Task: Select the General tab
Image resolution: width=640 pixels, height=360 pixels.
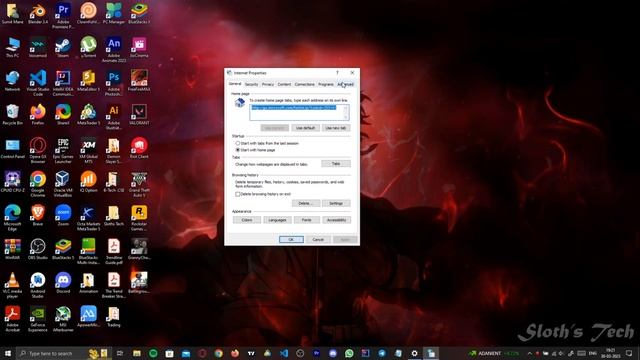Action: click(x=235, y=84)
